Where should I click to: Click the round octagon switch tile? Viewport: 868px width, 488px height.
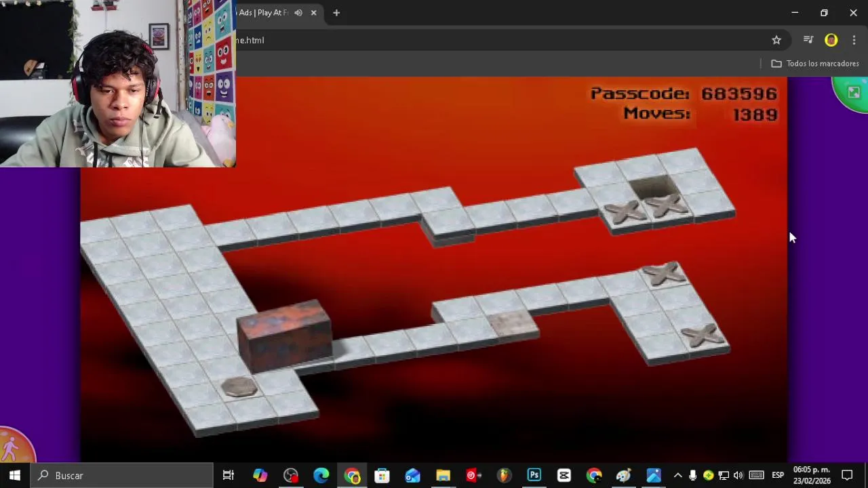[x=239, y=387]
